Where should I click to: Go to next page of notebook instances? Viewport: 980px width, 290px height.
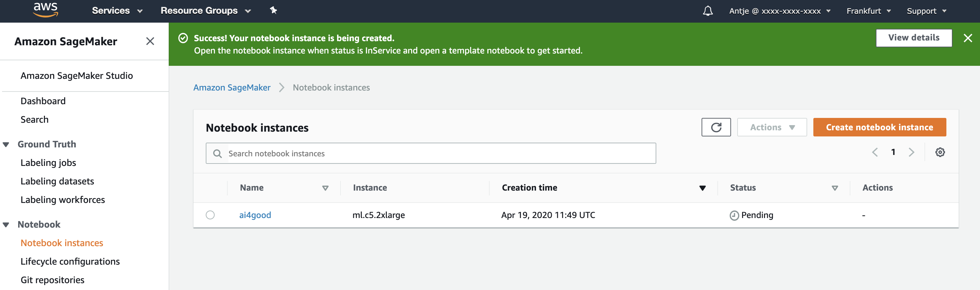[x=911, y=153]
